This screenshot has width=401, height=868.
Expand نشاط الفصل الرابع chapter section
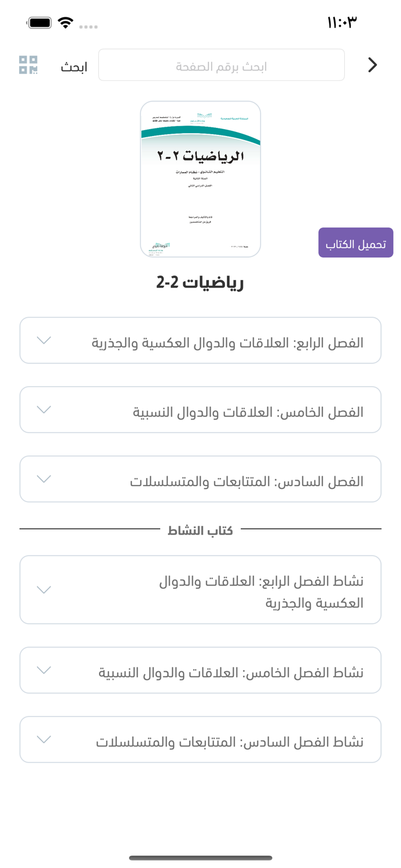pos(200,589)
